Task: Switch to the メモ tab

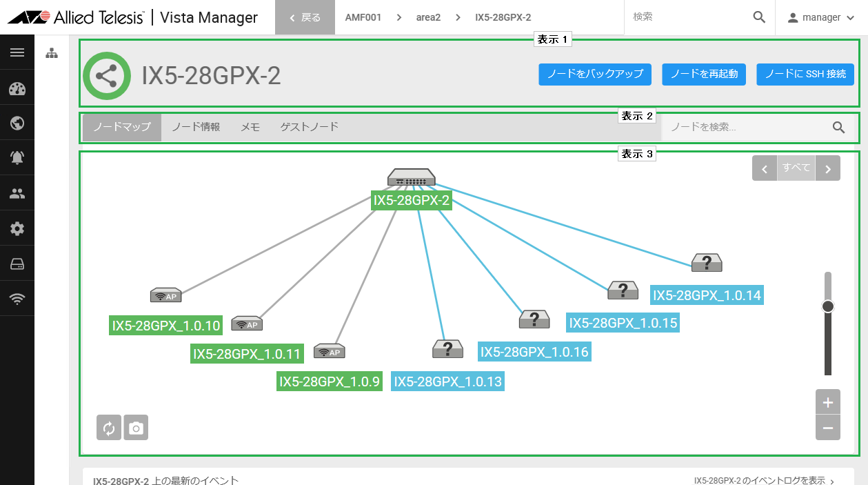Action: point(250,127)
